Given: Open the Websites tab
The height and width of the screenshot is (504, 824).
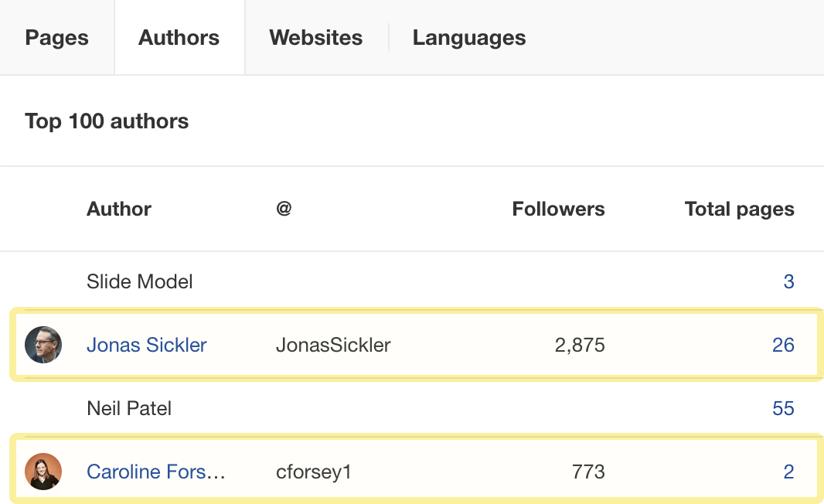Looking at the screenshot, I should point(316,37).
